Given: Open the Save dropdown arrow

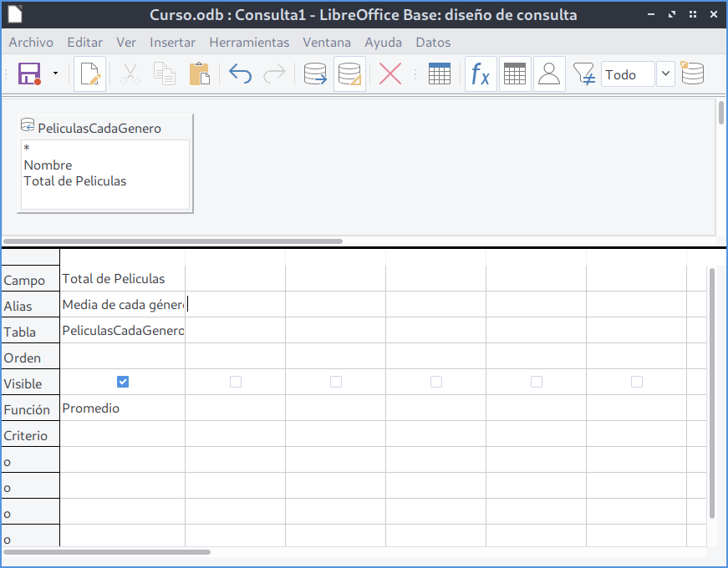Looking at the screenshot, I should tap(56, 74).
